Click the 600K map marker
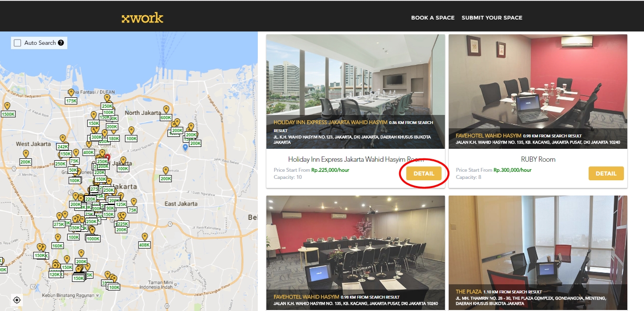This screenshot has width=644, height=311. click(x=166, y=117)
